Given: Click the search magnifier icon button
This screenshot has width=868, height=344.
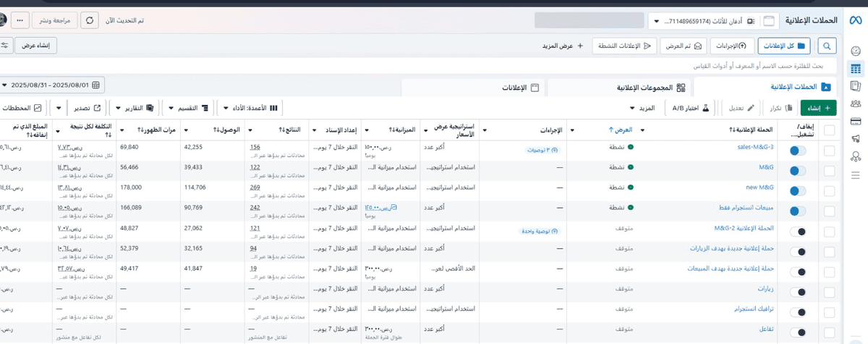Looking at the screenshot, I should (x=825, y=46).
